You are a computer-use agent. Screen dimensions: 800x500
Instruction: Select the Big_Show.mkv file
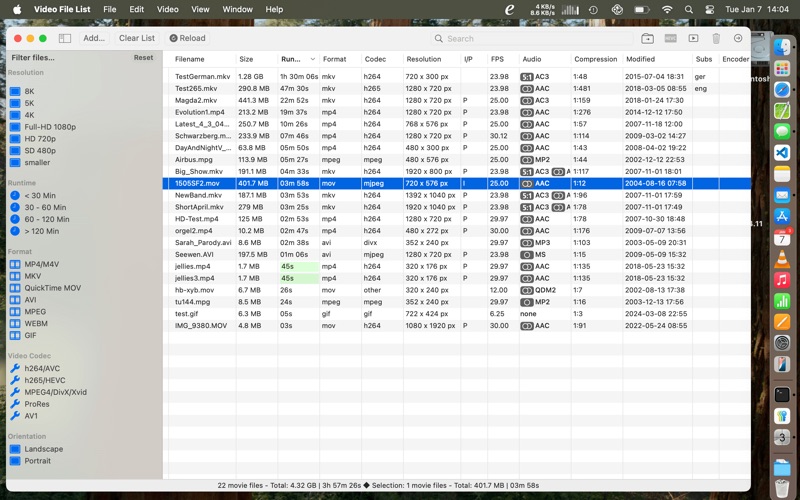click(x=198, y=171)
